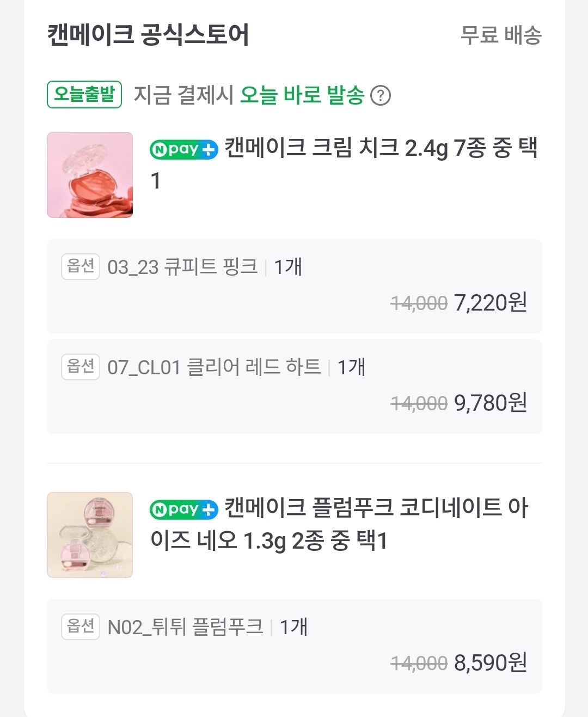Tap the 오늘출발 green badge
This screenshot has height=717, width=588.
point(84,95)
